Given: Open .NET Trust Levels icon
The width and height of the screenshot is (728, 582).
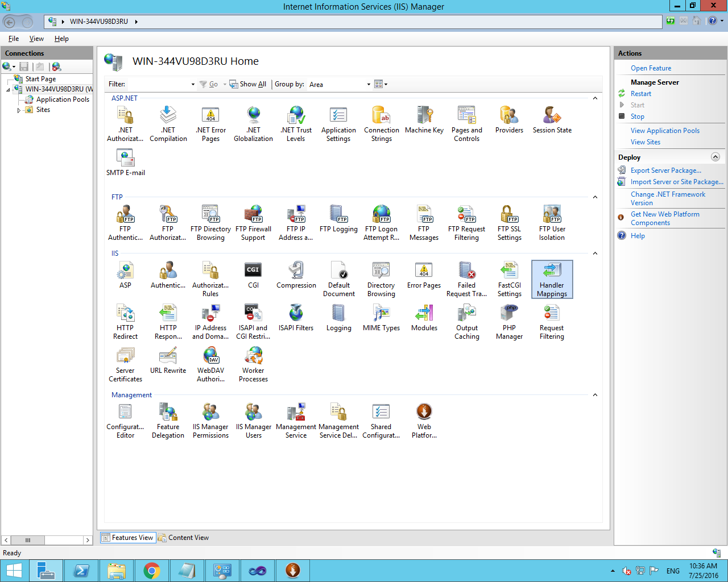Looking at the screenshot, I should (x=296, y=124).
